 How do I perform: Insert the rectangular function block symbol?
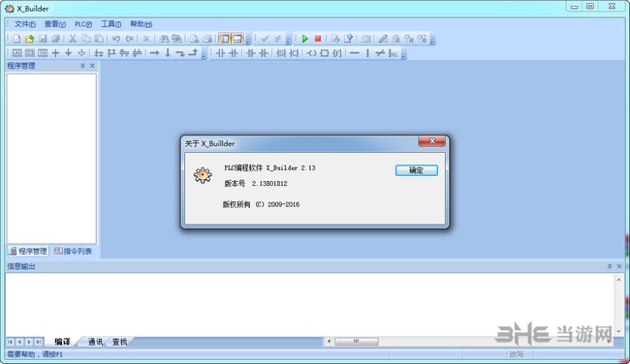[x=325, y=53]
